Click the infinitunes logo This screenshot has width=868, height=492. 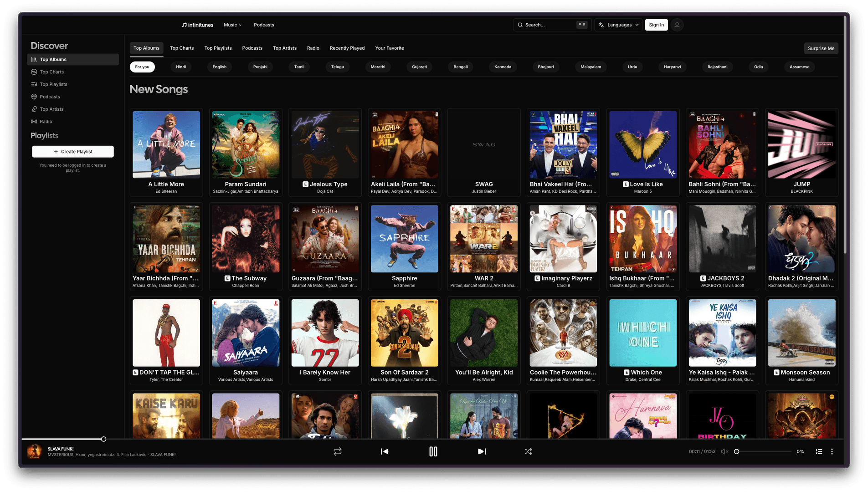point(198,25)
